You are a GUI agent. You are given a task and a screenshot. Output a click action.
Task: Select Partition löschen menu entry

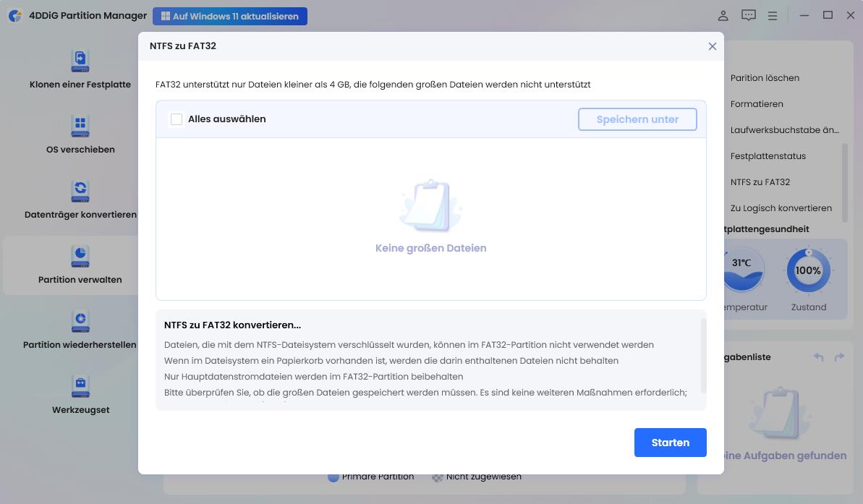click(765, 78)
